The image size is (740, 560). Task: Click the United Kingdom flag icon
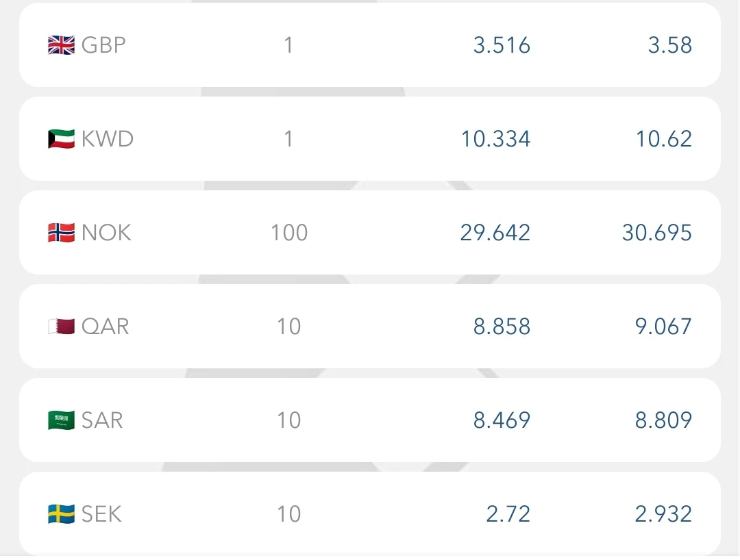coord(61,46)
